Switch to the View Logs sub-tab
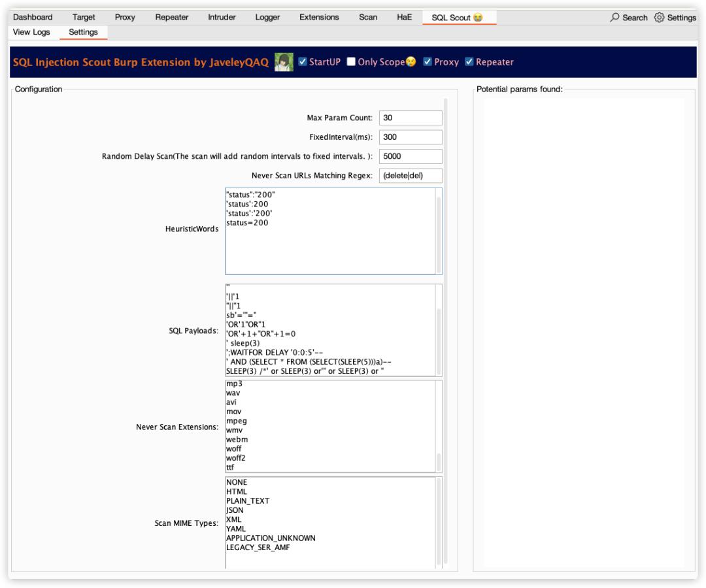Viewport: 706px width, 588px height. [x=31, y=32]
